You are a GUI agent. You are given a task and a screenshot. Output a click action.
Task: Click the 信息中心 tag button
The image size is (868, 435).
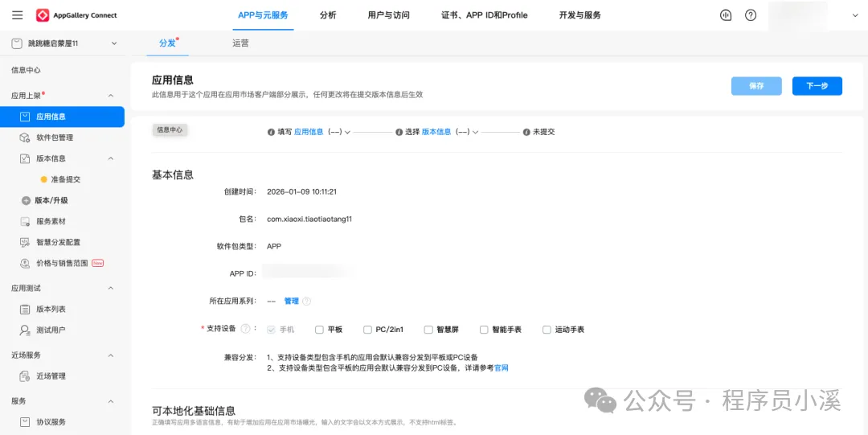170,129
